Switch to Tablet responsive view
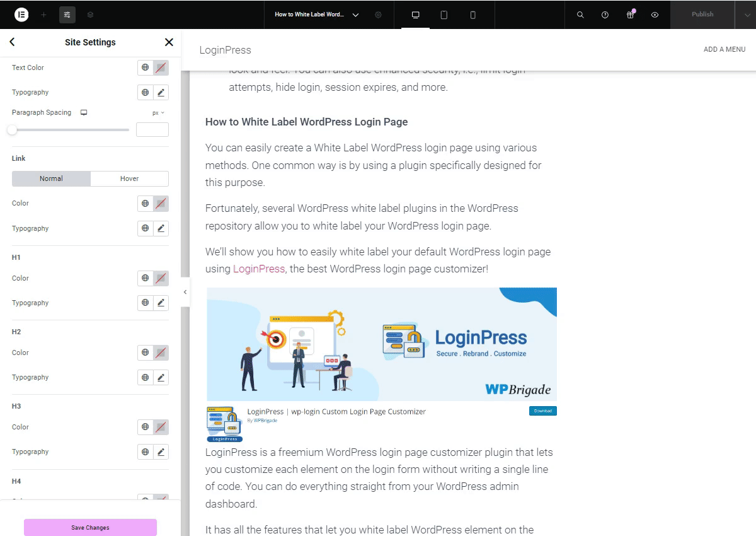Screen dimensions: 756x536 444,15
